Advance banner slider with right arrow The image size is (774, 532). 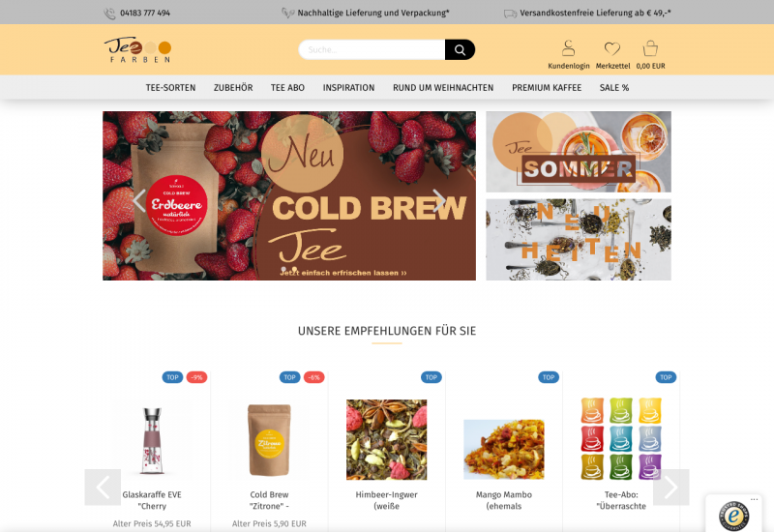coord(439,201)
